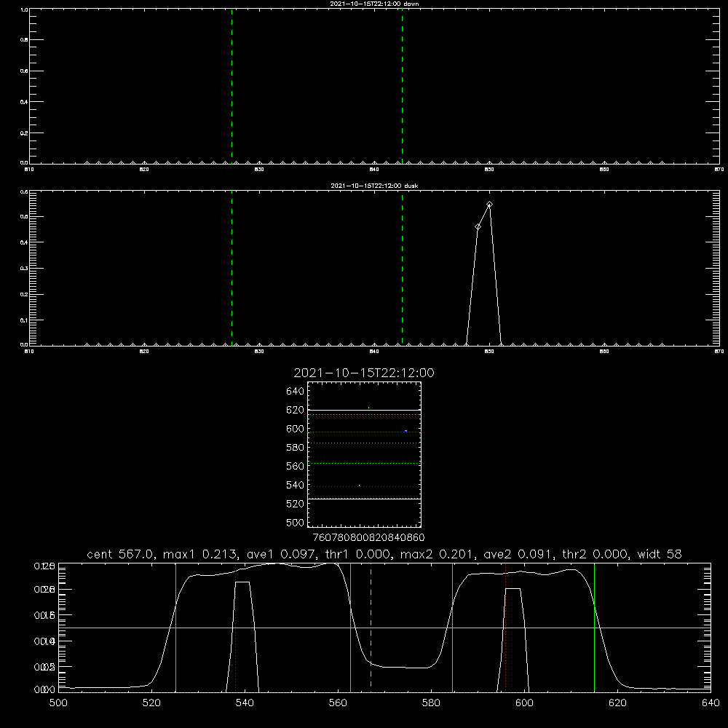Click the '1.0' y-axis label of the dawn plot
The height and width of the screenshot is (728, 728).
coord(24,9)
